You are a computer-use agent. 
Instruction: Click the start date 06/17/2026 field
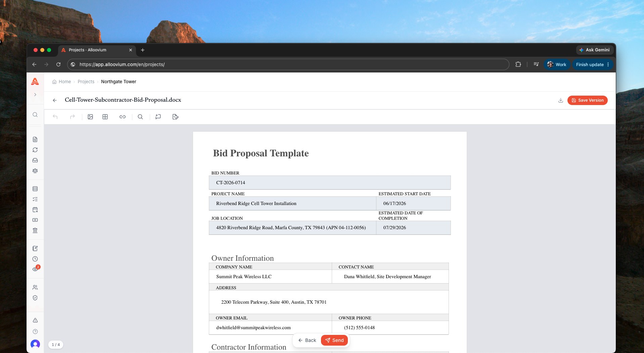pyautogui.click(x=413, y=203)
